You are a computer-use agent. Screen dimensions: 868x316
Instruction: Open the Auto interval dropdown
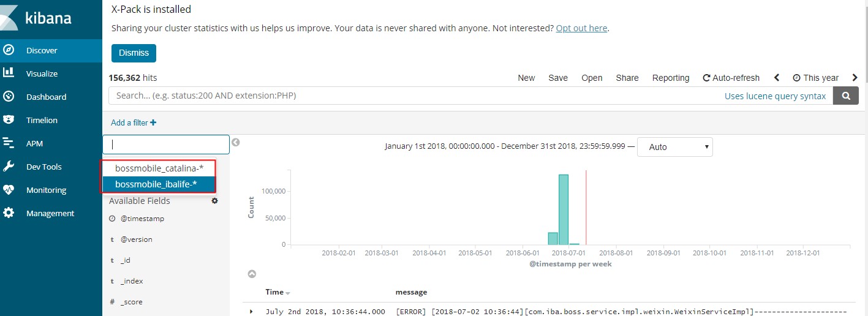674,147
